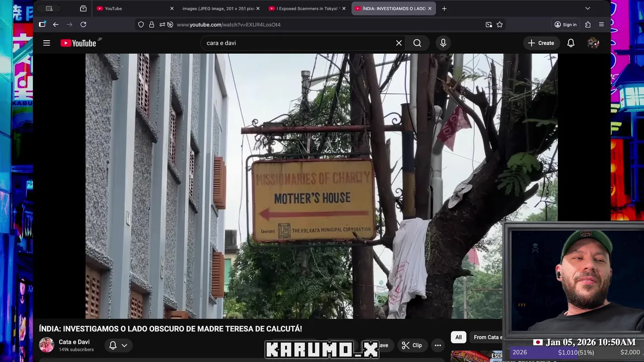Screen dimensions: 644x362
Task: Switch to the 'YouTube' tab
Action: [x=135, y=9]
